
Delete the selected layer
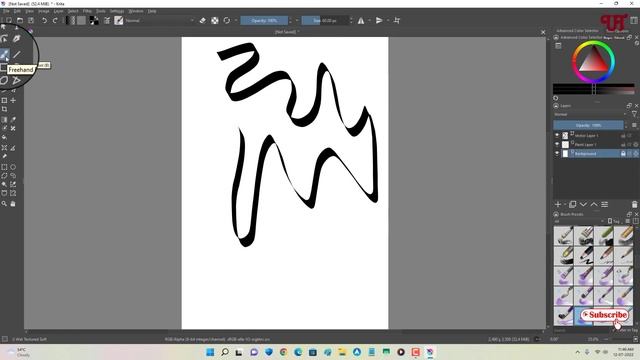[x=634, y=204]
